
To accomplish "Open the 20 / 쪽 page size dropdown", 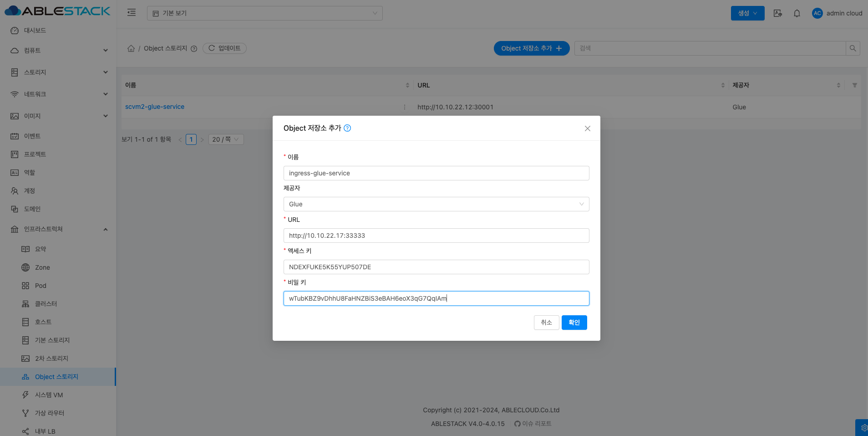I will click(x=226, y=139).
